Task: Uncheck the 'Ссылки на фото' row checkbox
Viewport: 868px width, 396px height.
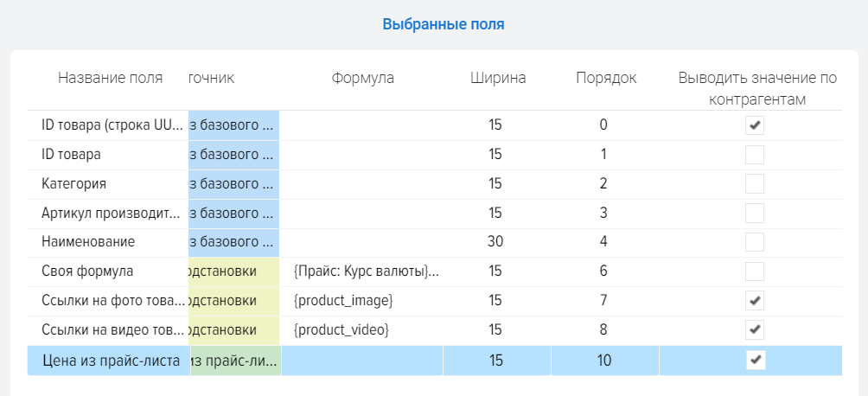Action: pyautogui.click(x=755, y=301)
